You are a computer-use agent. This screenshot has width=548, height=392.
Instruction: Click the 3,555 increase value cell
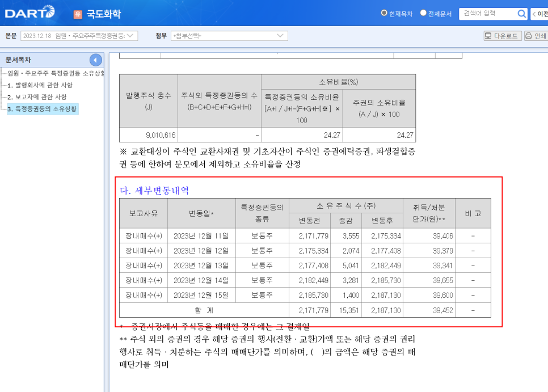(345, 236)
